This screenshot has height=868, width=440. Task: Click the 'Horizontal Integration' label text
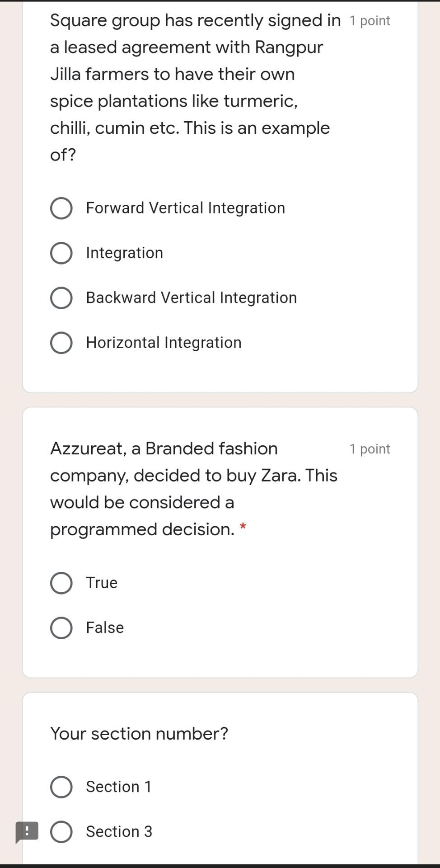164,343
